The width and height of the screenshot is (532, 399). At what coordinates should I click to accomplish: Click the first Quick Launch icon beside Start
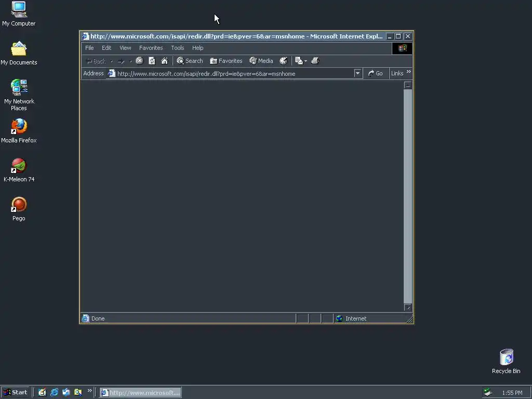(x=42, y=392)
